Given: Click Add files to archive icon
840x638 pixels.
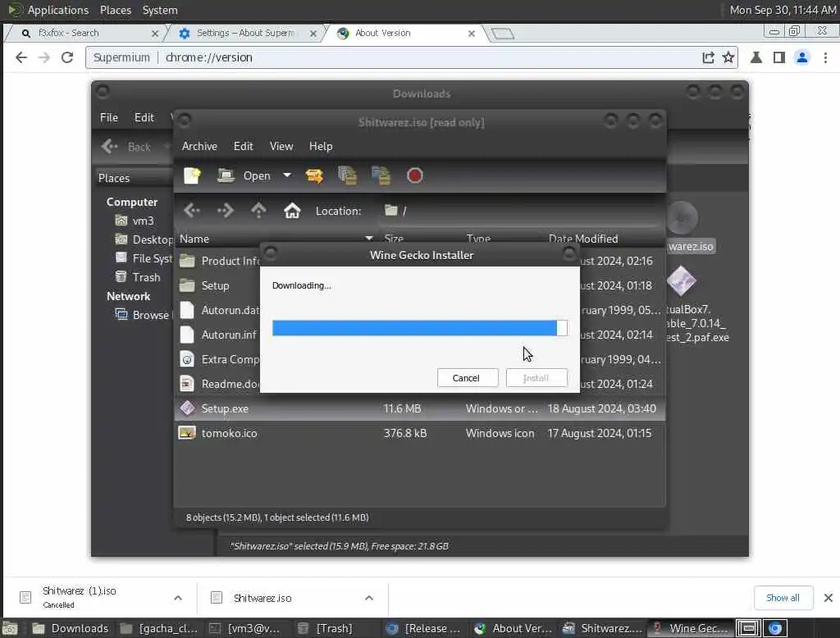Looking at the screenshot, I should click(x=348, y=175).
